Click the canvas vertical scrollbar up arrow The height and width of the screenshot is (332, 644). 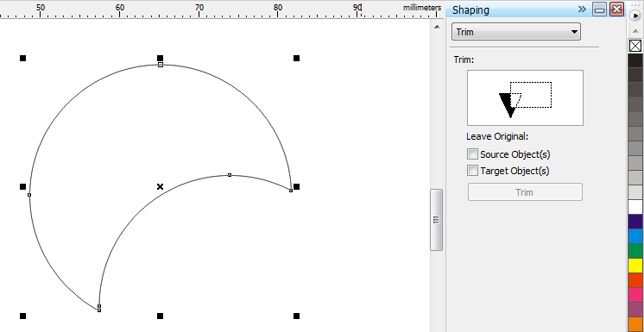pyautogui.click(x=437, y=27)
